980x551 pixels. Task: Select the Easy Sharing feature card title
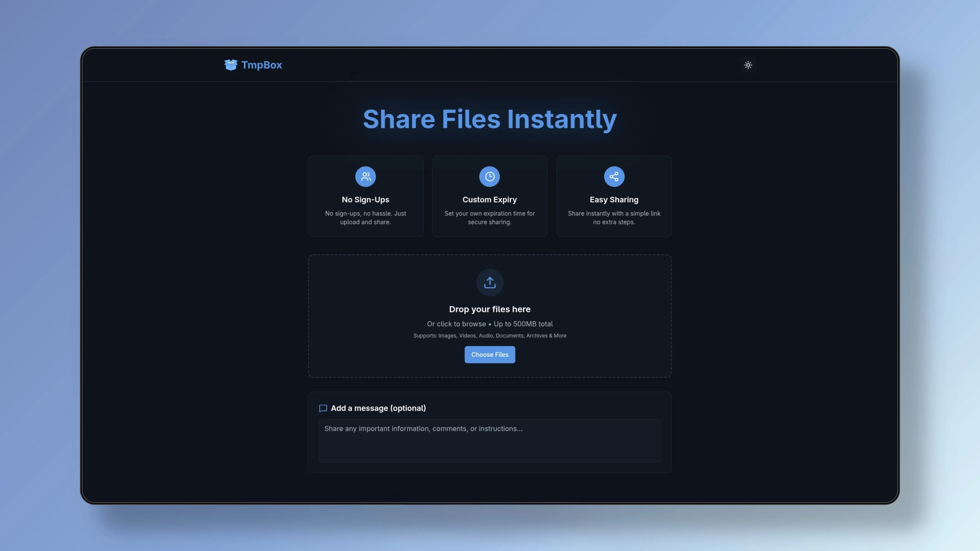tap(614, 200)
